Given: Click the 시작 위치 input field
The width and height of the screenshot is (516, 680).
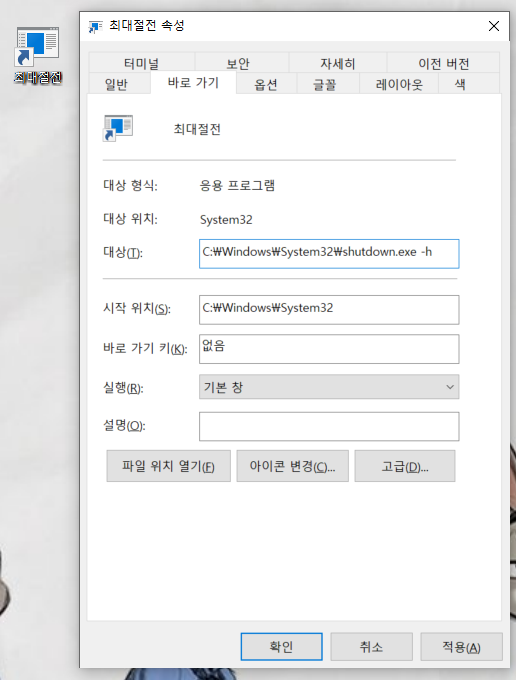Looking at the screenshot, I should 329,310.
